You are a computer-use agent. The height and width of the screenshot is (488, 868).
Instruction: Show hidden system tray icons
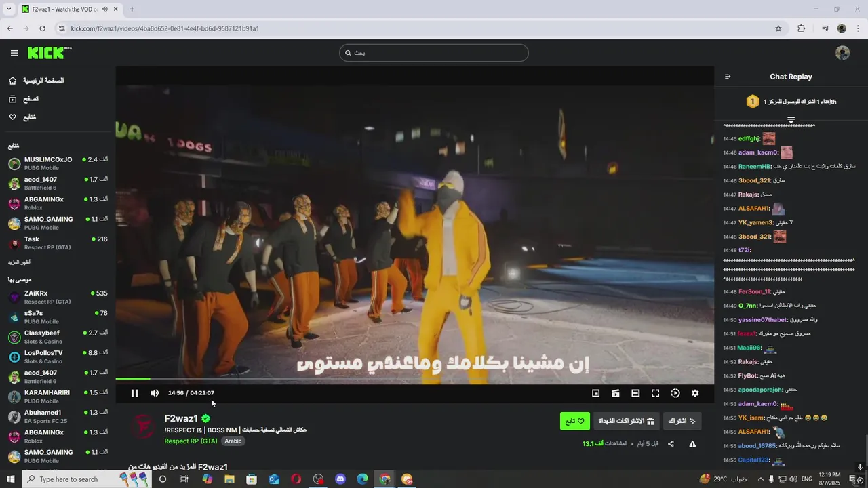tap(760, 479)
